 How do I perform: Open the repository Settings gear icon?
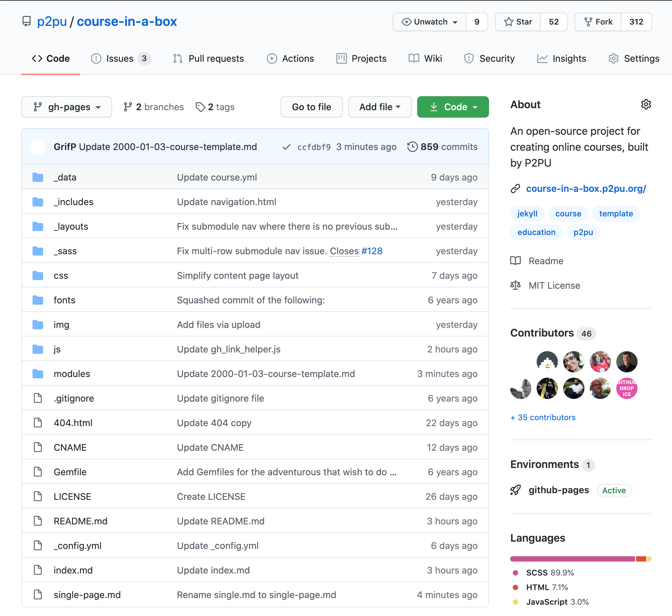[613, 58]
